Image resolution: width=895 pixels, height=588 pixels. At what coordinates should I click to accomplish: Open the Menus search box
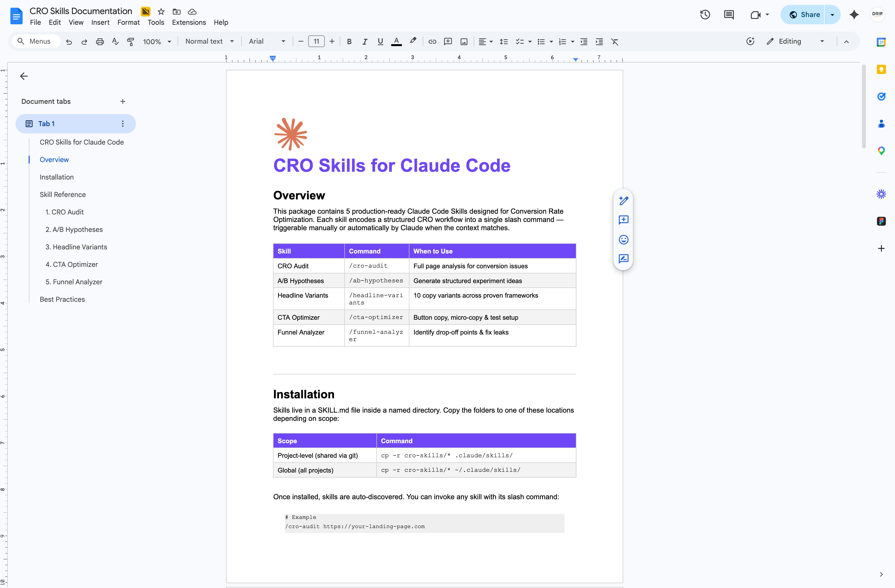pyautogui.click(x=36, y=42)
